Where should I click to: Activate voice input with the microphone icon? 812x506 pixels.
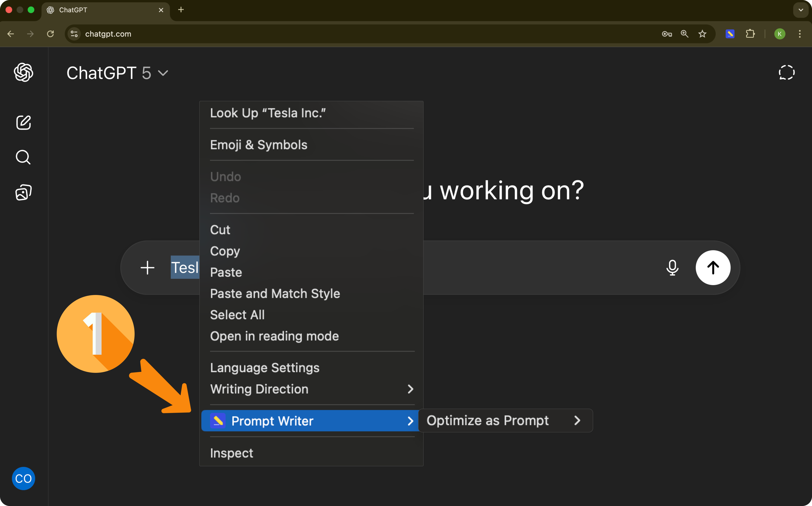(672, 267)
